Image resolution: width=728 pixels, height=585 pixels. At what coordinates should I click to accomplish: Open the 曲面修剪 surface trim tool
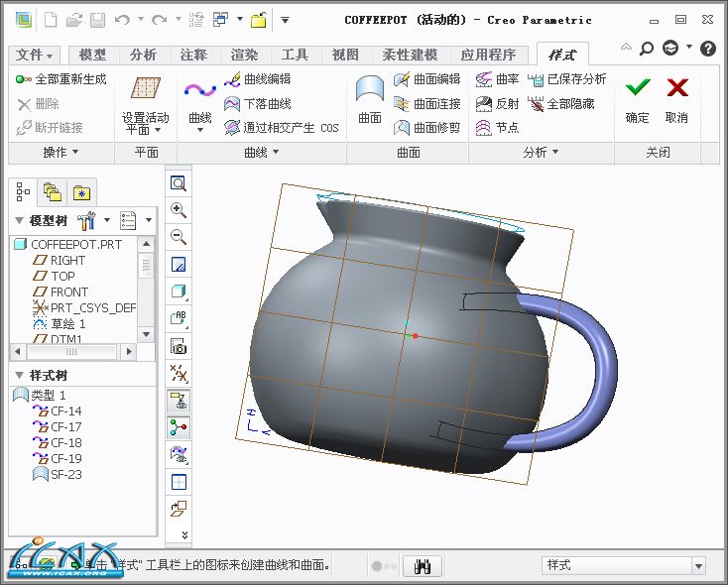click(427, 127)
